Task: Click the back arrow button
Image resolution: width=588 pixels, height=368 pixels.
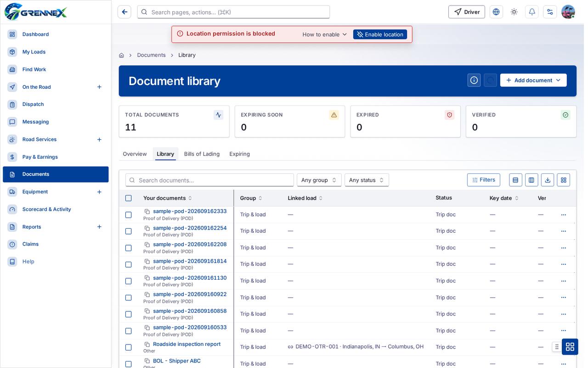Action: [x=124, y=12]
